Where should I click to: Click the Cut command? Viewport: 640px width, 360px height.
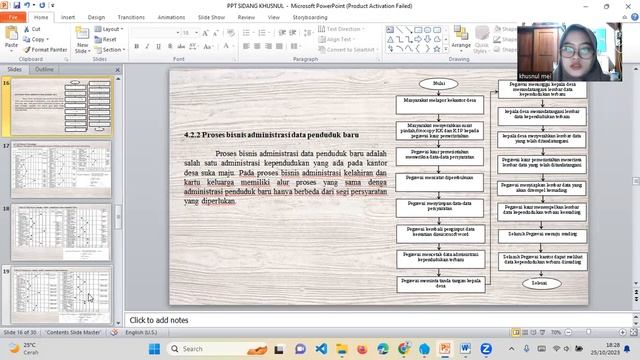32,29
